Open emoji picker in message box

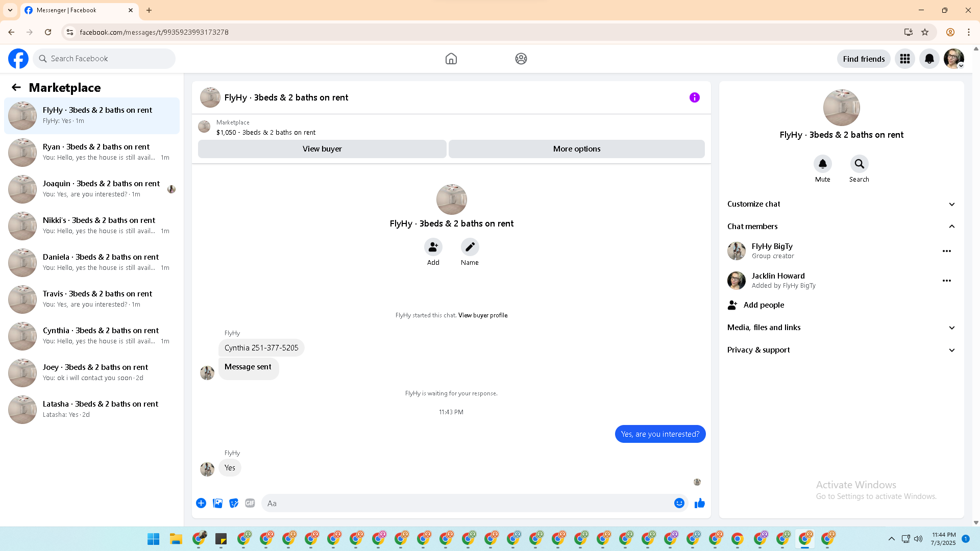tap(679, 504)
